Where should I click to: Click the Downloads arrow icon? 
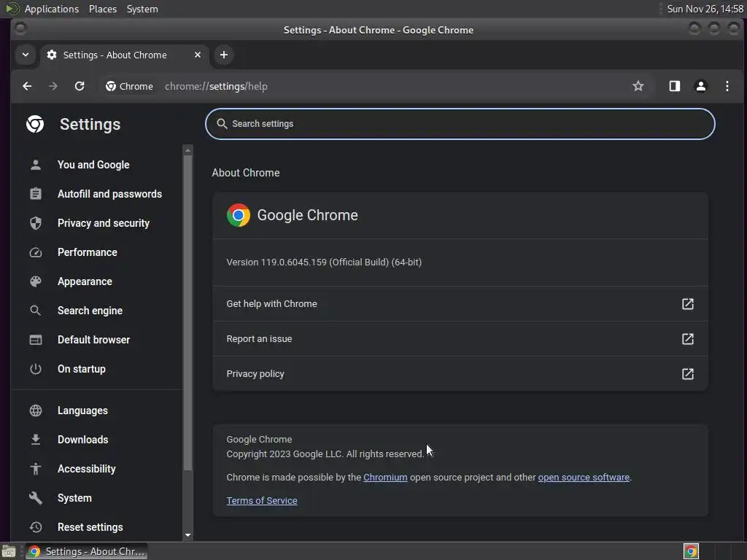coord(36,440)
